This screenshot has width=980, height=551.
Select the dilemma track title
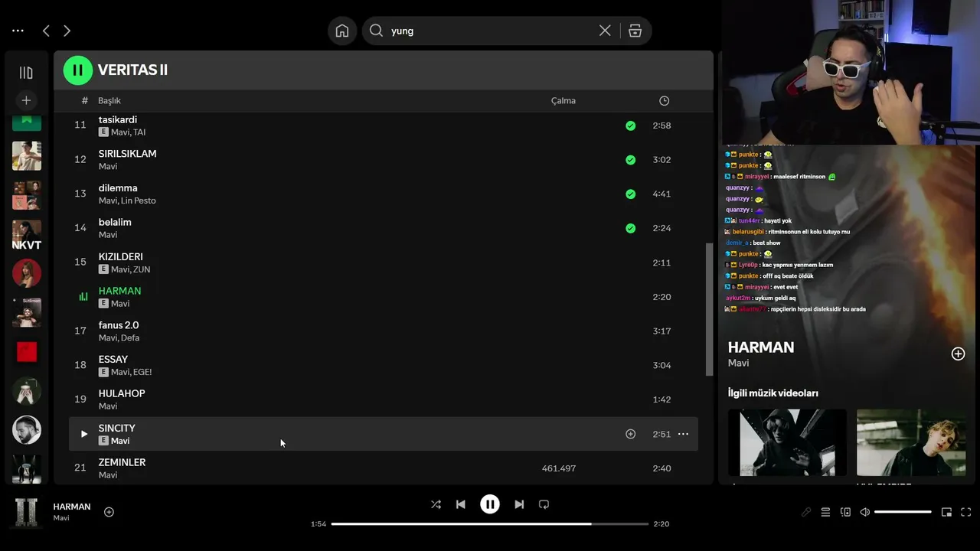(x=118, y=188)
